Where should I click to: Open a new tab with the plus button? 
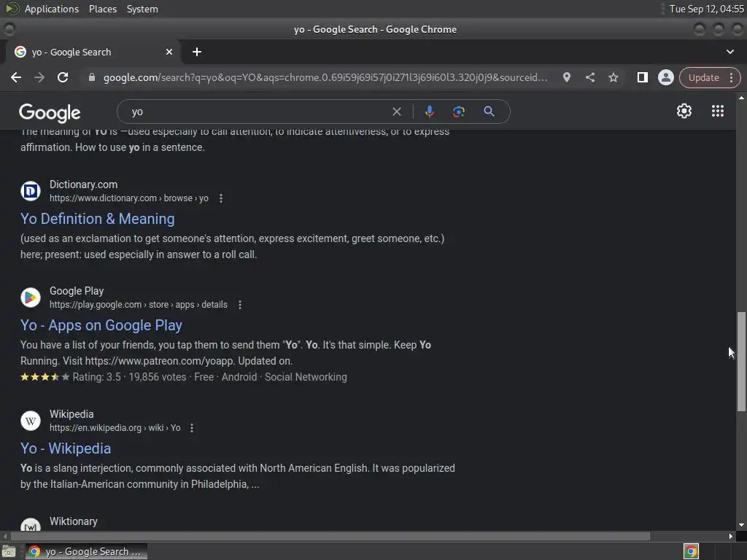[x=197, y=52]
